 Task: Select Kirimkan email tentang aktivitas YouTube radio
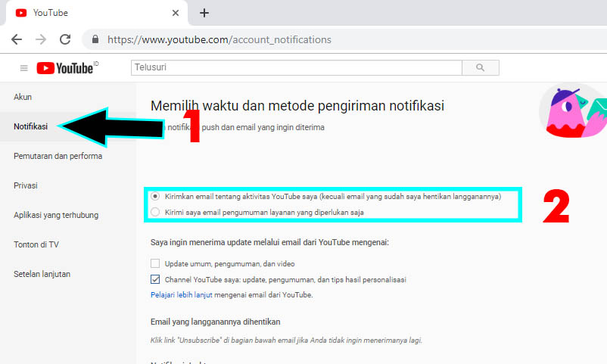(155, 196)
